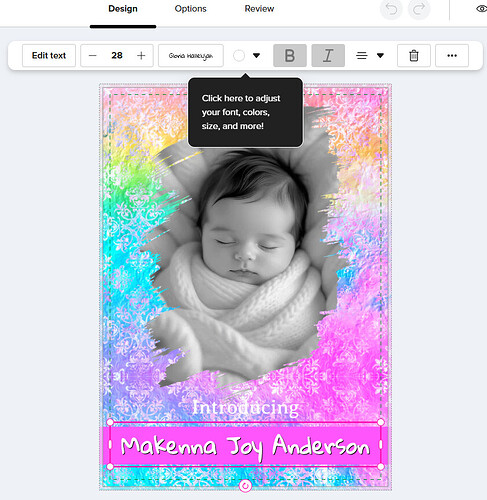Click the Edit text button

pos(49,56)
